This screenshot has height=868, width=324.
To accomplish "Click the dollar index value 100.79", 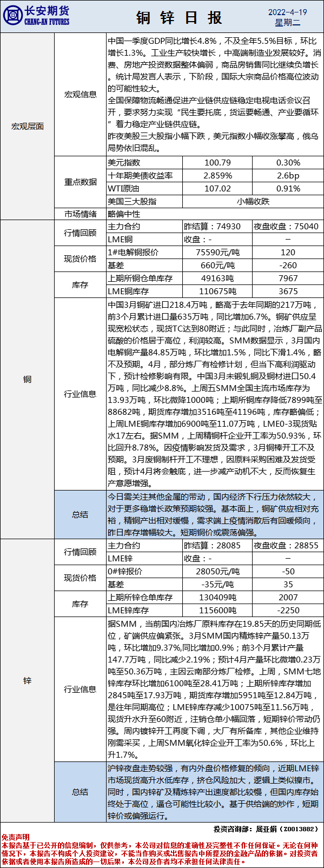I will pyautogui.click(x=218, y=162).
